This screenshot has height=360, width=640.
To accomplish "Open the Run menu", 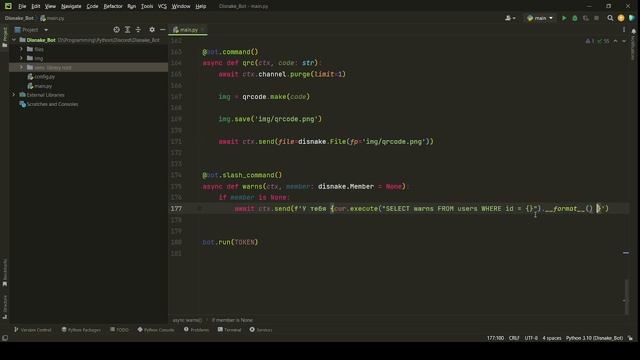I will (x=131, y=6).
